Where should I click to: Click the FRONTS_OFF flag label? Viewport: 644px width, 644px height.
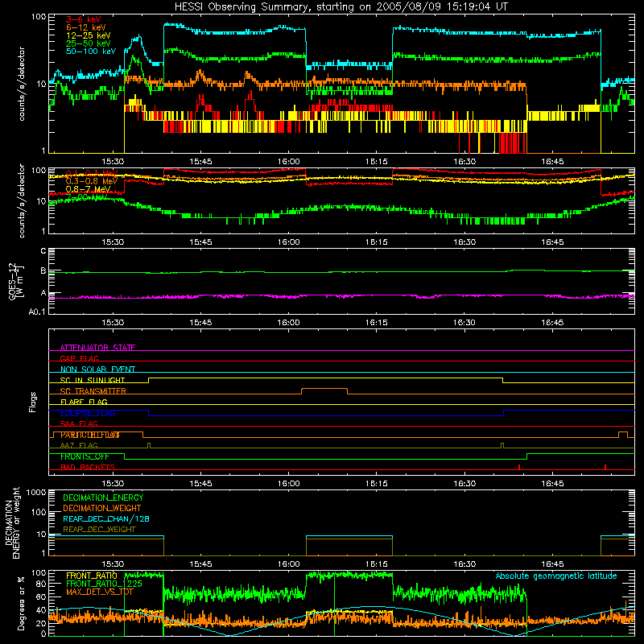[x=85, y=456]
